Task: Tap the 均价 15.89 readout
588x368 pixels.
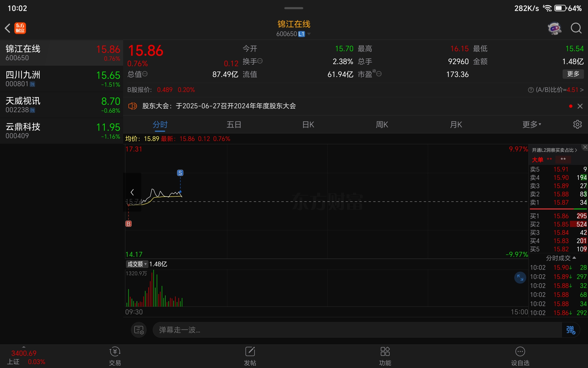Action: [142, 139]
